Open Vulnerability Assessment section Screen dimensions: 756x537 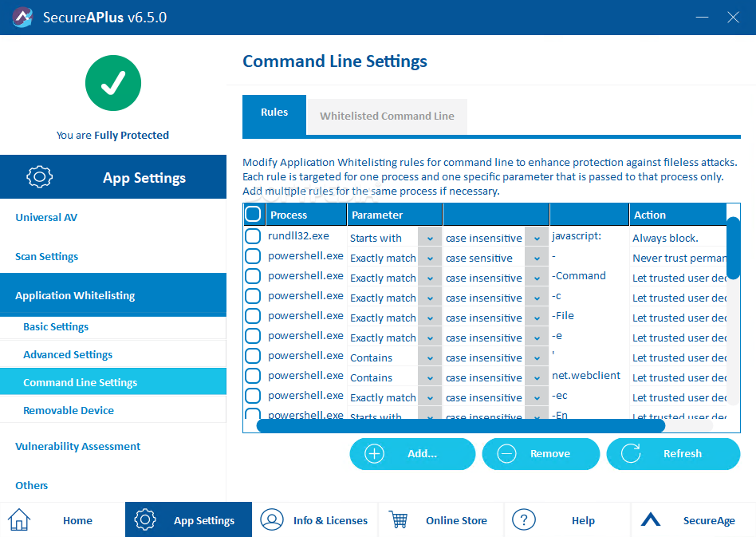(77, 446)
